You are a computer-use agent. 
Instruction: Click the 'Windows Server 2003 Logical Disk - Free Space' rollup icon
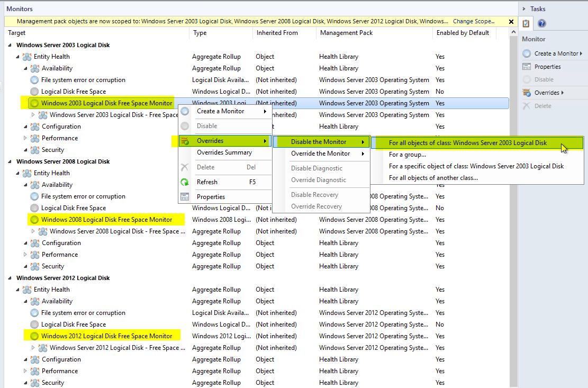[43, 115]
